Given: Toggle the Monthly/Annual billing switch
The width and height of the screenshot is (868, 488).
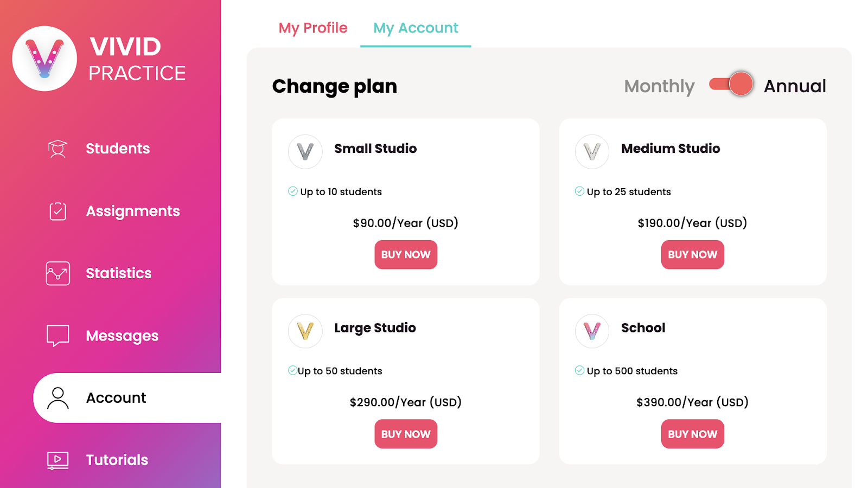Looking at the screenshot, I should click(x=731, y=84).
